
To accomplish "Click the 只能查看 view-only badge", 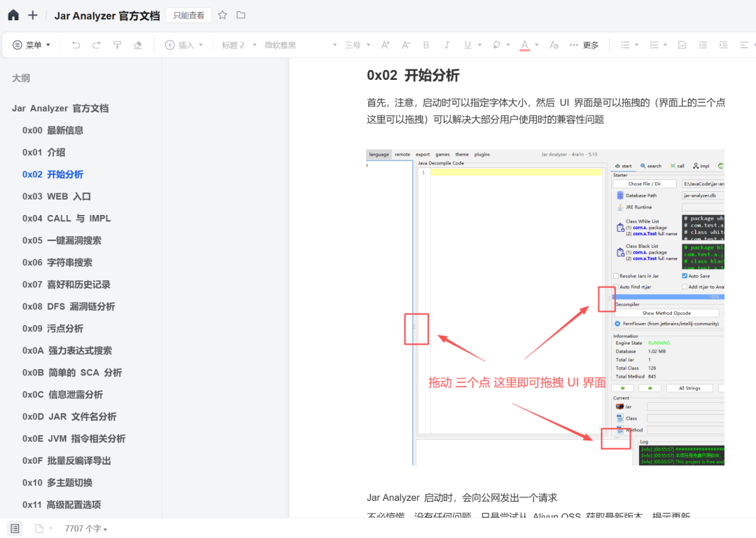I will 188,15.
